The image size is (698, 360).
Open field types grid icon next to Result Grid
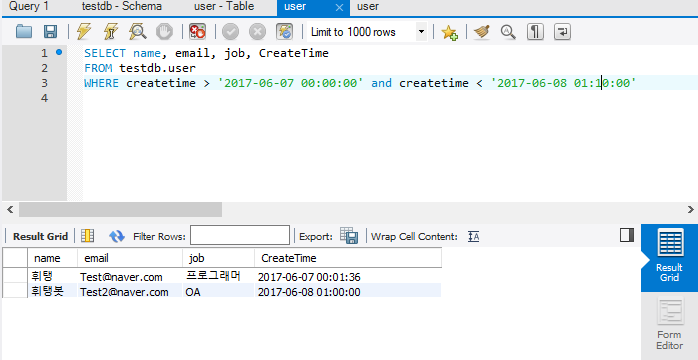(87, 236)
